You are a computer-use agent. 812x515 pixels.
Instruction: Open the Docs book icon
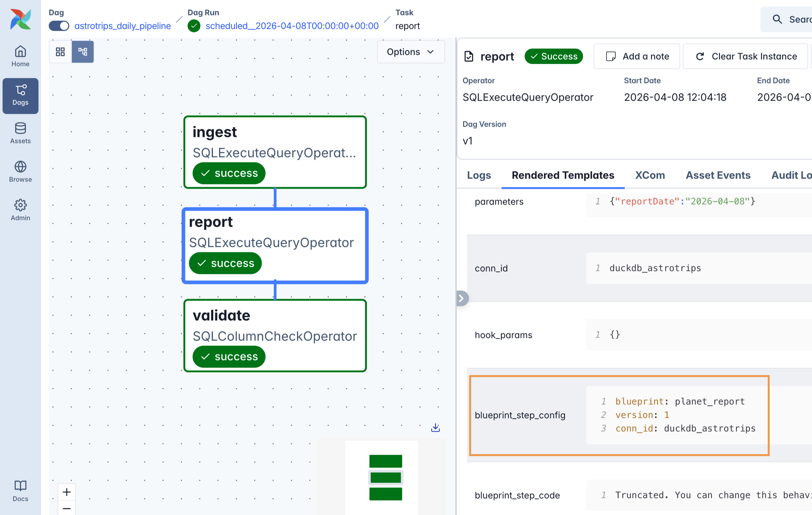coord(20,491)
